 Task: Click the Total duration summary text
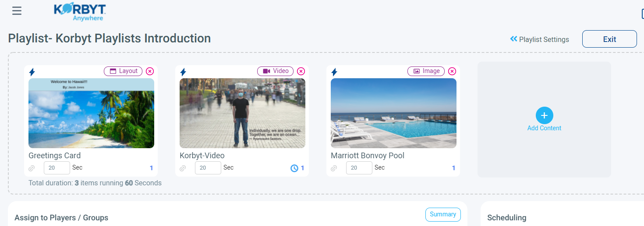(95, 183)
